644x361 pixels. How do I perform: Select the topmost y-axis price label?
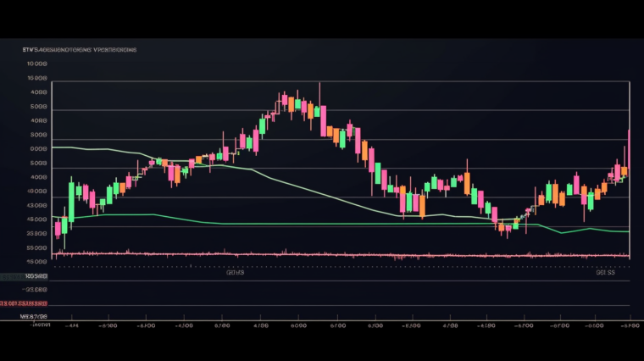(x=37, y=64)
